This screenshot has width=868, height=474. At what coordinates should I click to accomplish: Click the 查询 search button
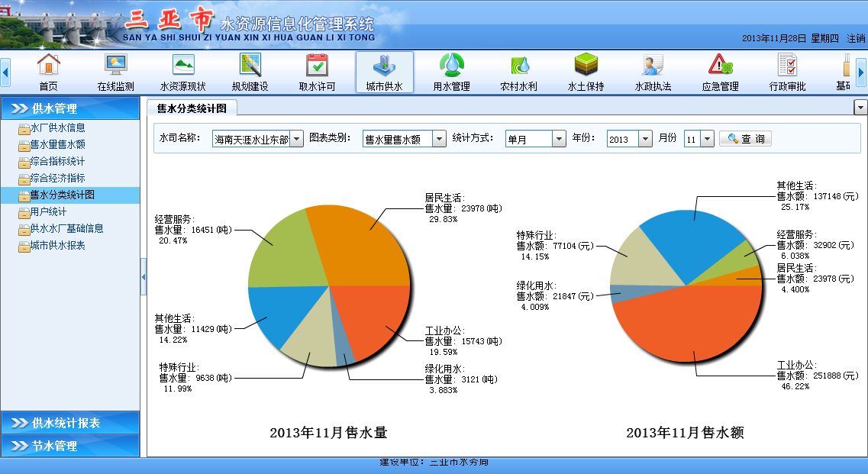[745, 139]
